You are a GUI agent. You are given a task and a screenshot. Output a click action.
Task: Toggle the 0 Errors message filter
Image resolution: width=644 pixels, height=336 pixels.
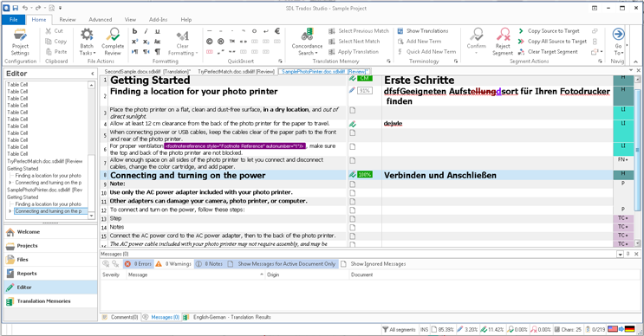click(x=138, y=264)
